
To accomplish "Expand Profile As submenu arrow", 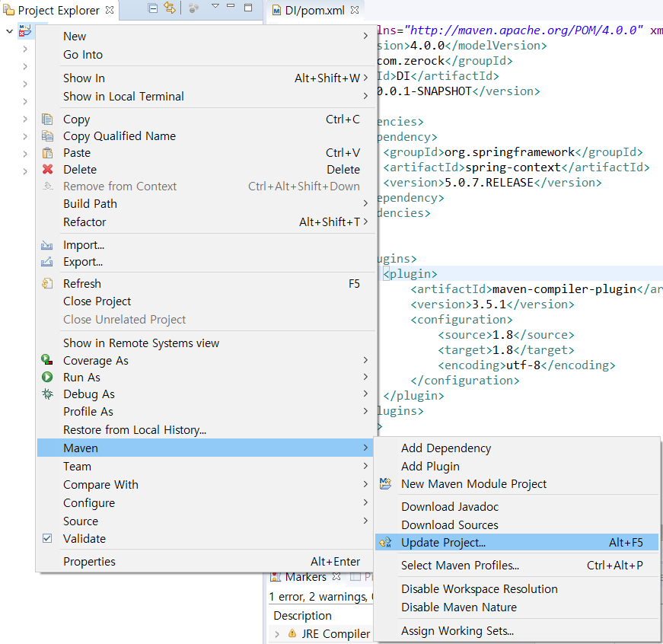I will click(365, 411).
